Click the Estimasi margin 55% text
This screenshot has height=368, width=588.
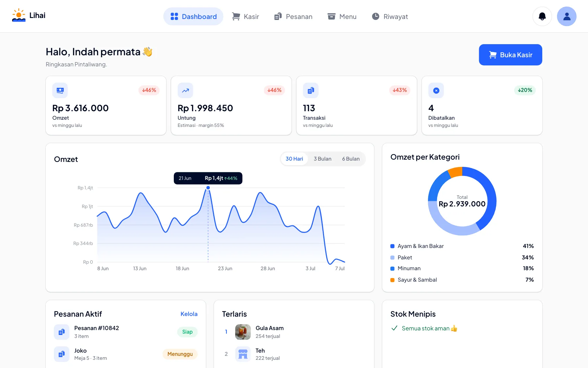pyautogui.click(x=201, y=126)
